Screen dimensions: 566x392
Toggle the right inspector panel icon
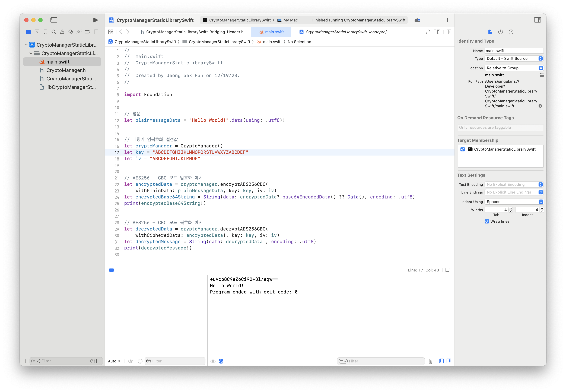click(537, 20)
